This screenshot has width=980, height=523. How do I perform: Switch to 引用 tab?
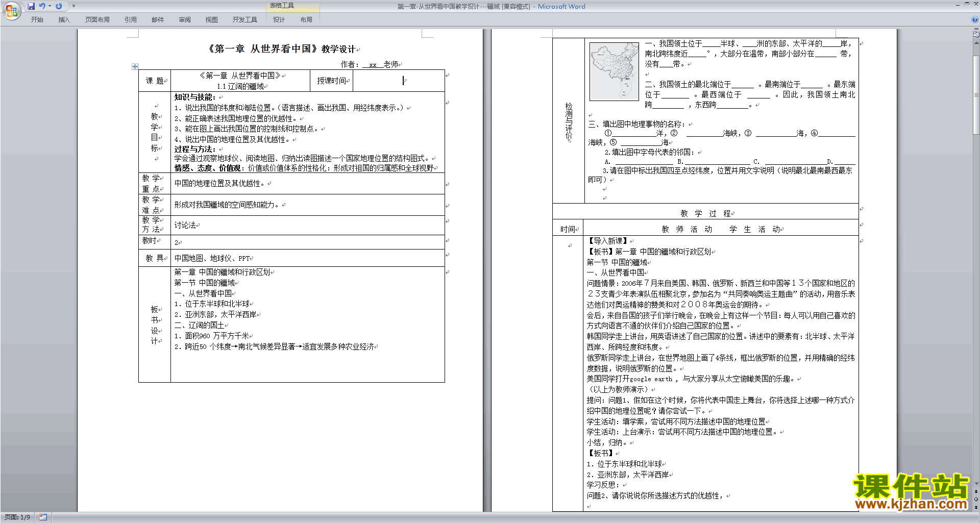pyautogui.click(x=131, y=20)
